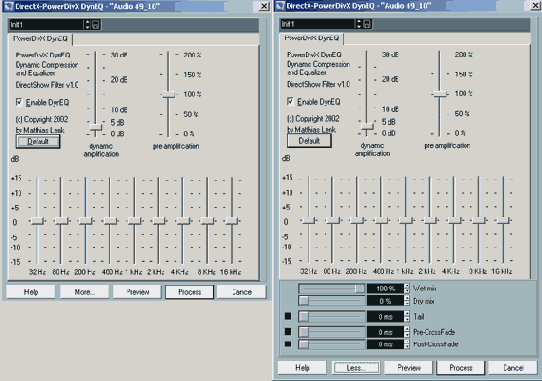Viewport: 542px width, 381px height.
Task: Click Help button in right window
Action: (x=302, y=368)
